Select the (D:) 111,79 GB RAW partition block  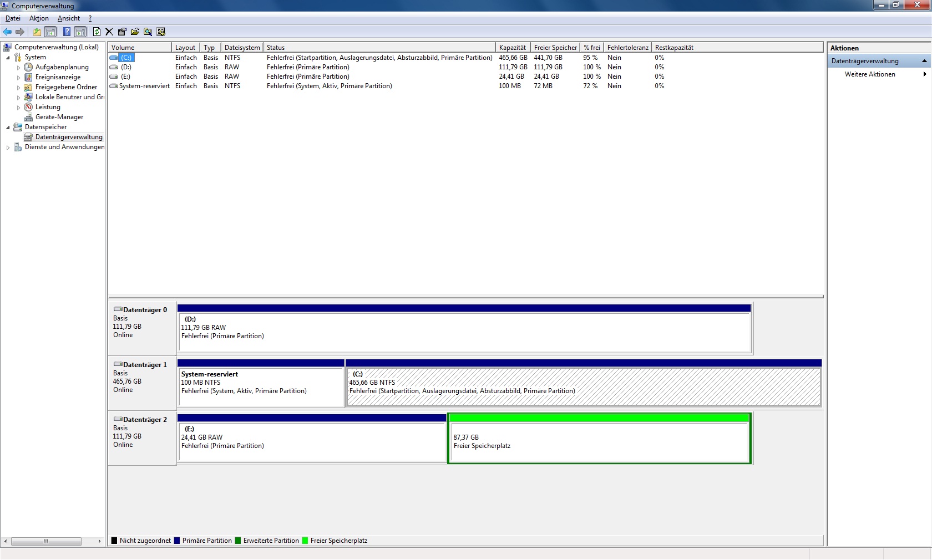[464, 328]
